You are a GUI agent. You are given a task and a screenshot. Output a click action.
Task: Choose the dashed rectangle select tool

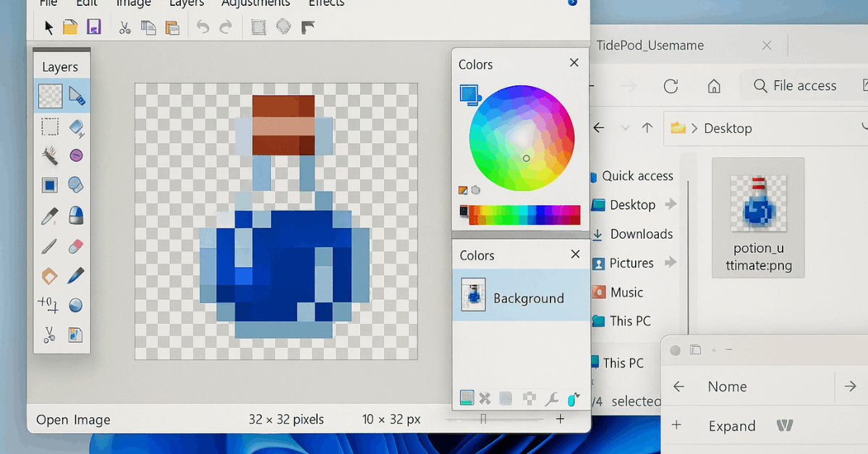(50, 127)
